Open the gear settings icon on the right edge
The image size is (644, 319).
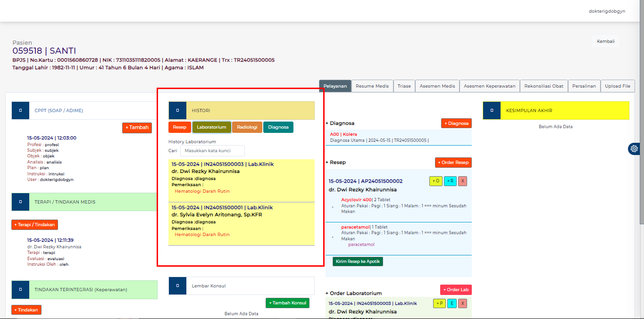point(634,148)
